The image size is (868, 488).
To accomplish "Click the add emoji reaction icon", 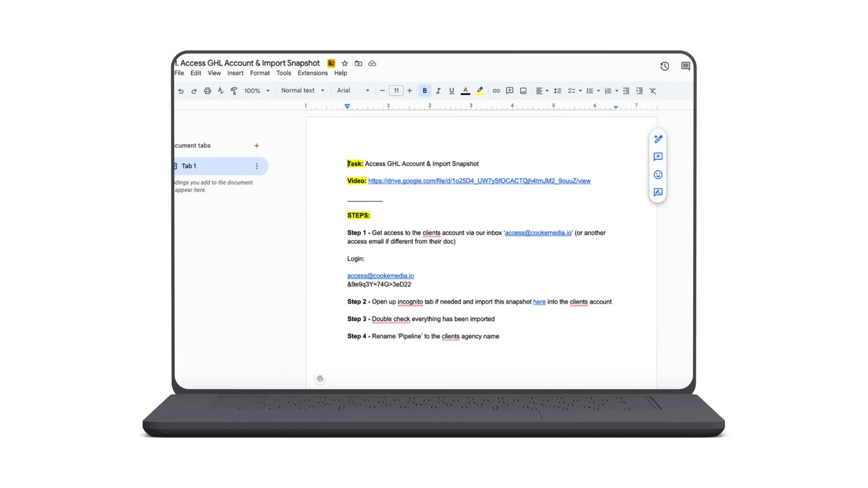I will pyautogui.click(x=658, y=175).
